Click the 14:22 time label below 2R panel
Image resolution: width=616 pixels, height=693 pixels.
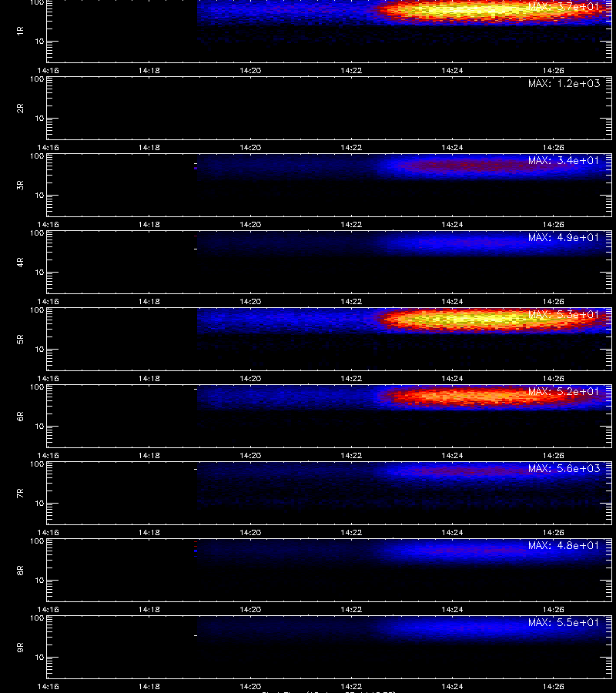point(351,147)
